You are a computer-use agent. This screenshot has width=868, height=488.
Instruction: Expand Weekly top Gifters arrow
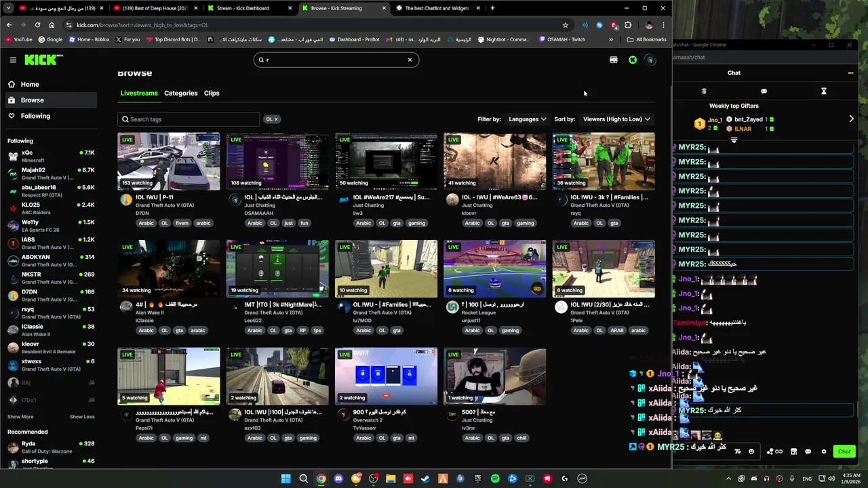pos(852,119)
